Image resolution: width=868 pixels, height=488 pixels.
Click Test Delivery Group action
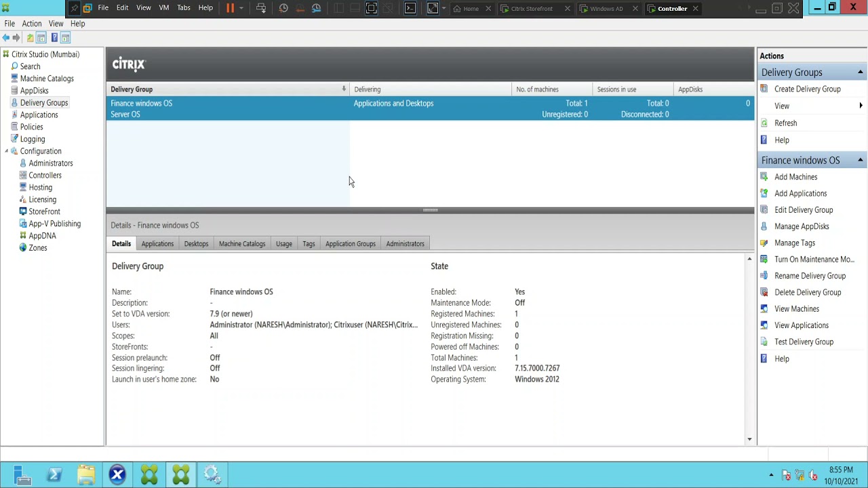coord(804,342)
